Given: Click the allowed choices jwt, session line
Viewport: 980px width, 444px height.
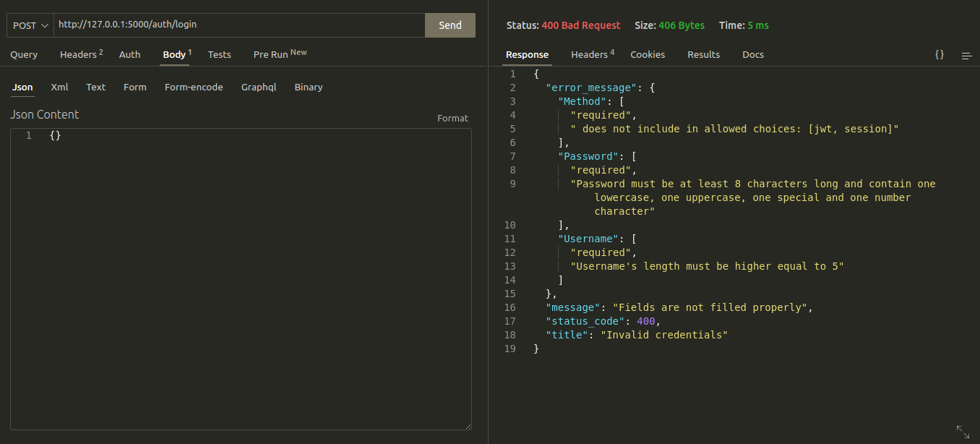Looking at the screenshot, I should [x=734, y=129].
